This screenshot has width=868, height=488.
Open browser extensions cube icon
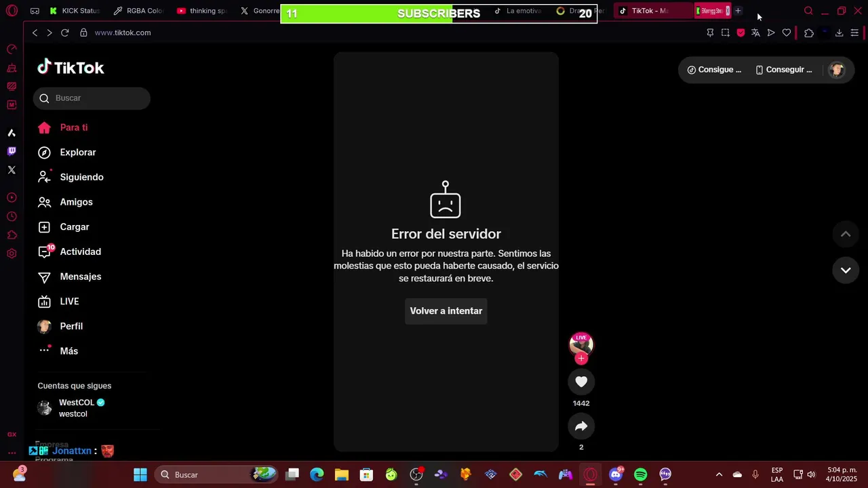tap(809, 33)
